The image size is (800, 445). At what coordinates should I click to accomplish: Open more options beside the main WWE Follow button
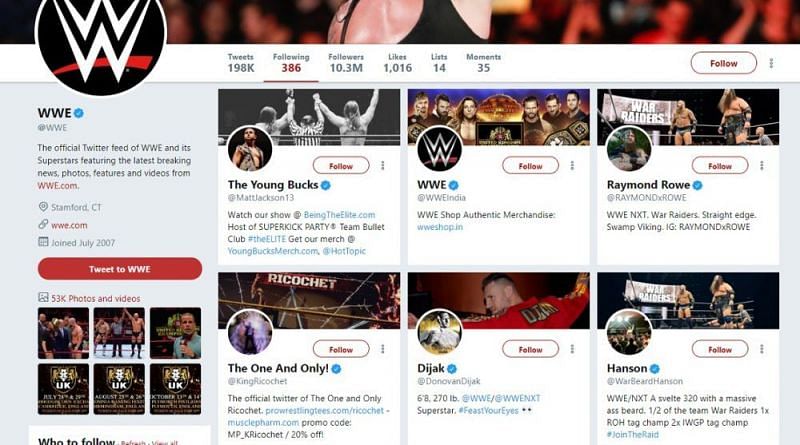click(771, 63)
